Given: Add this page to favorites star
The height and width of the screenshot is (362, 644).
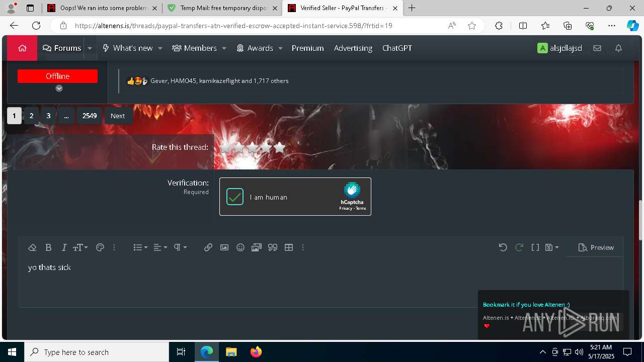Looking at the screenshot, I should 472,26.
